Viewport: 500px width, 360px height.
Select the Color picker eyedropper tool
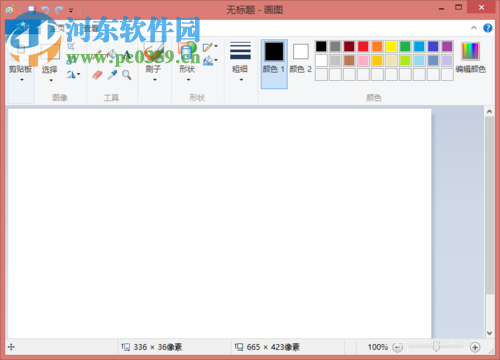coord(112,75)
